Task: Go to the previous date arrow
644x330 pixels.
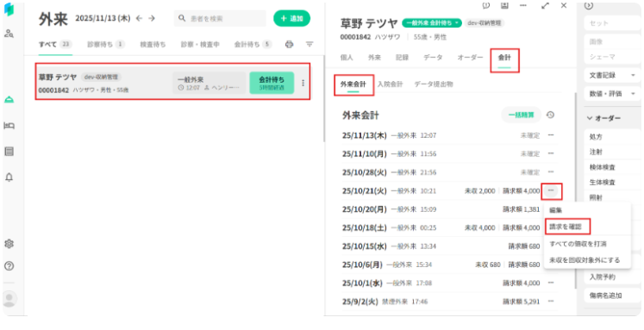Action: [140, 18]
